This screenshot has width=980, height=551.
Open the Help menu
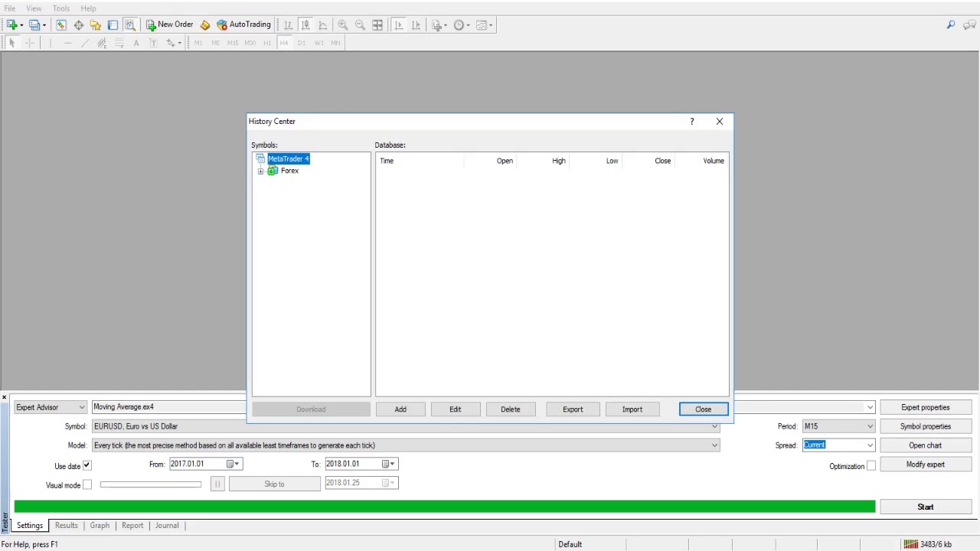coord(88,8)
